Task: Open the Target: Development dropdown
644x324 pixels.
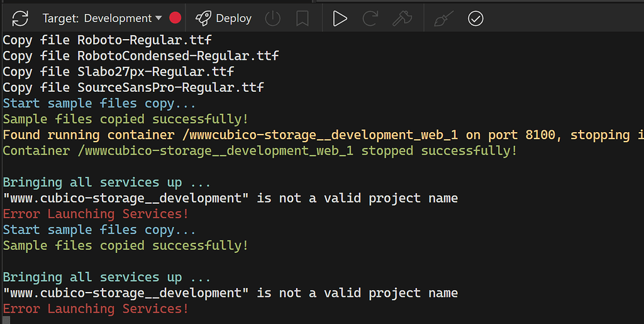Action: 103,18
